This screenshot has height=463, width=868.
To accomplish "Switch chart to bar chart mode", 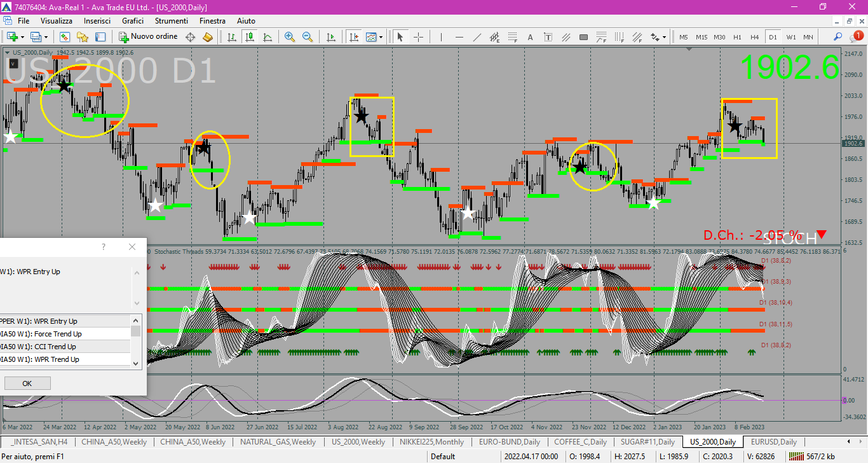I will (231, 37).
